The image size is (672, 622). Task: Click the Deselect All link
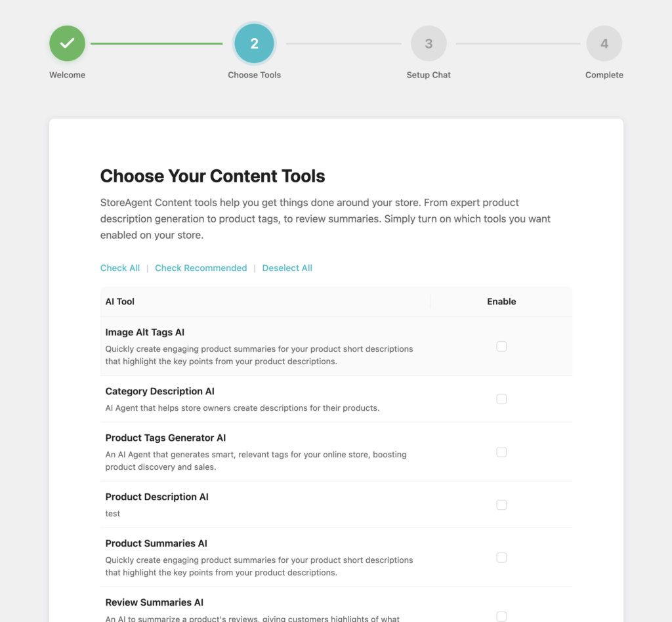point(287,268)
